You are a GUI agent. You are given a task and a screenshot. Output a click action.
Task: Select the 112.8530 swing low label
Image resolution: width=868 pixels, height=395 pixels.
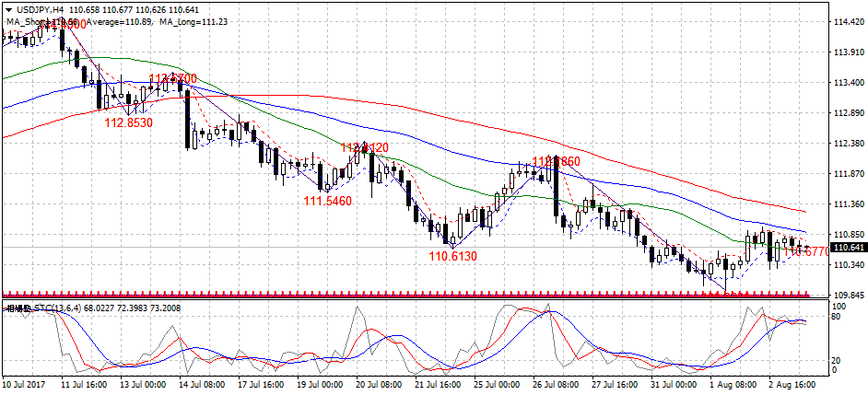[x=128, y=122]
